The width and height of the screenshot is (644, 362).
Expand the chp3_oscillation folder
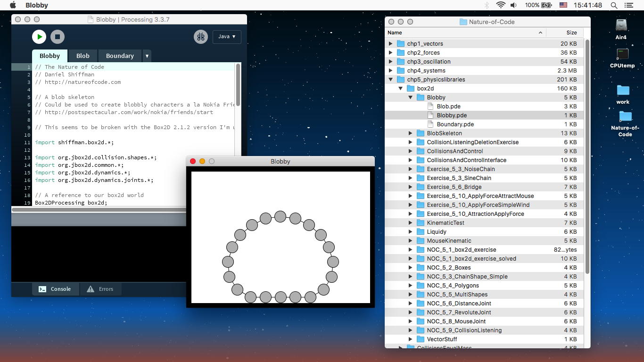390,61
